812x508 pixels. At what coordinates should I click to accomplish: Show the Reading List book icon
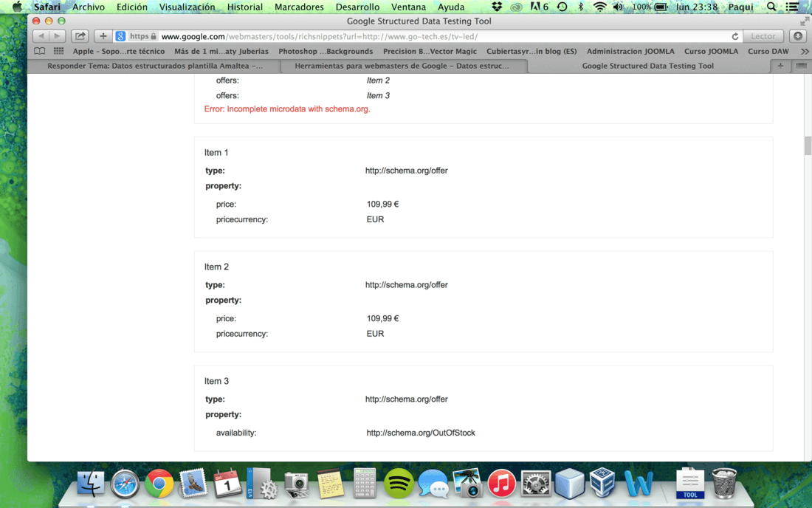39,51
